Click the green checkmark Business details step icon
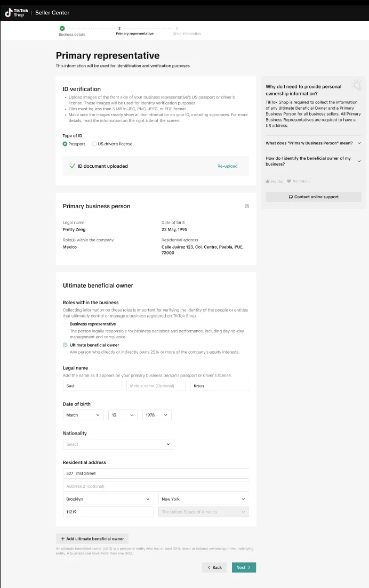 (62, 28)
